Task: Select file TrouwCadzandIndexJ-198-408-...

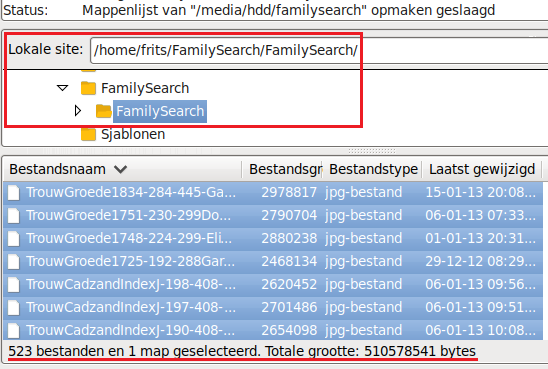Action: tap(131, 285)
